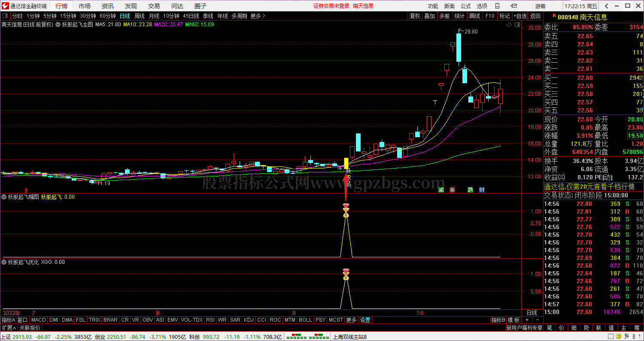Click the minus zoom-out button below 日线
644x341 pixels.
pyautogui.click(x=537, y=320)
